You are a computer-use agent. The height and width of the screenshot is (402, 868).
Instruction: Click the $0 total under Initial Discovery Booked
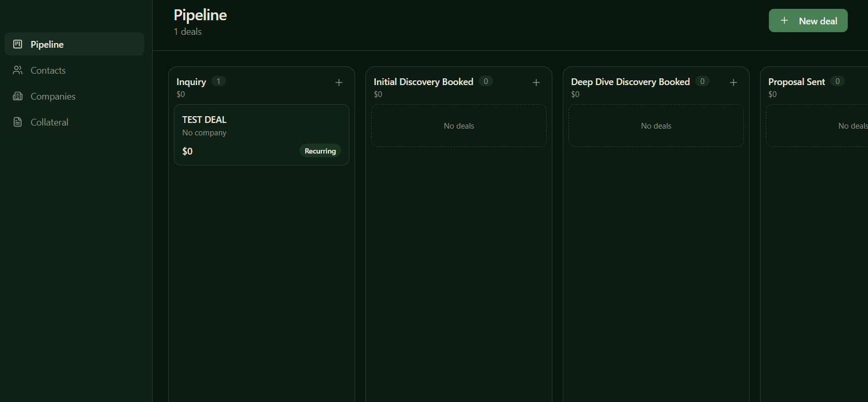(378, 94)
